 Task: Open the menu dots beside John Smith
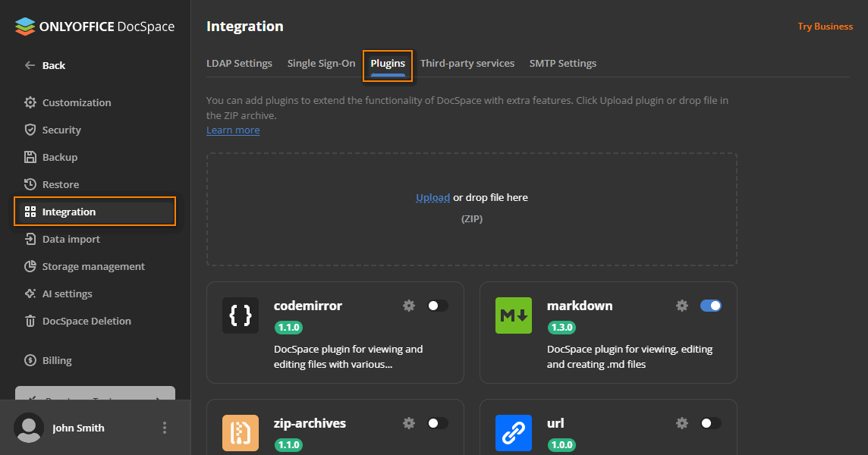[165, 428]
